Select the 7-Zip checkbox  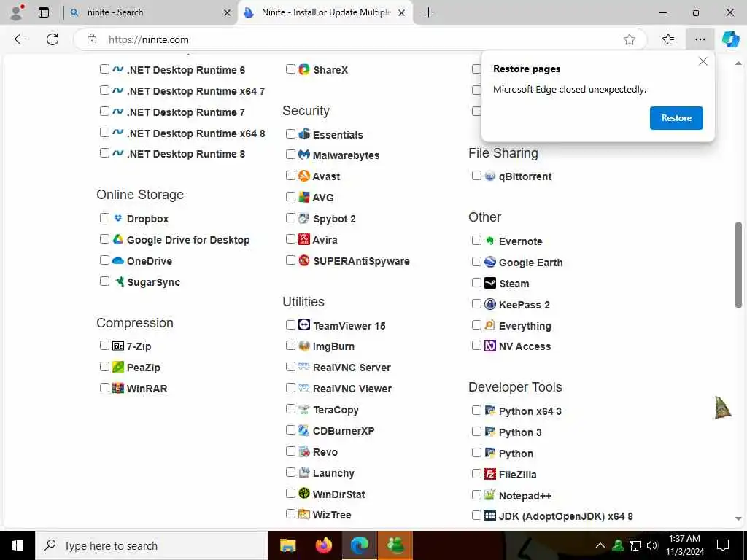coord(105,345)
